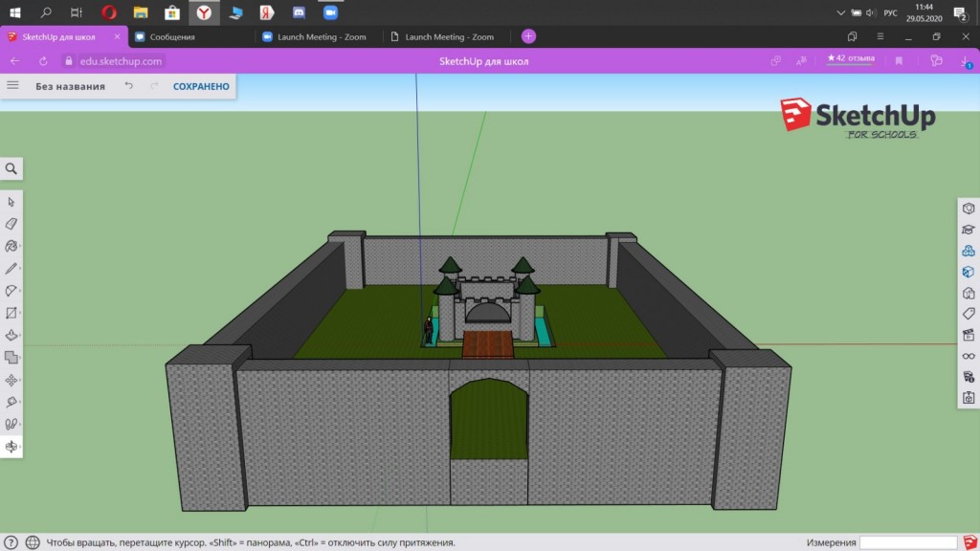Select the Eraser tool in left toolbar
Viewport: 980px width, 551px height.
(x=11, y=224)
